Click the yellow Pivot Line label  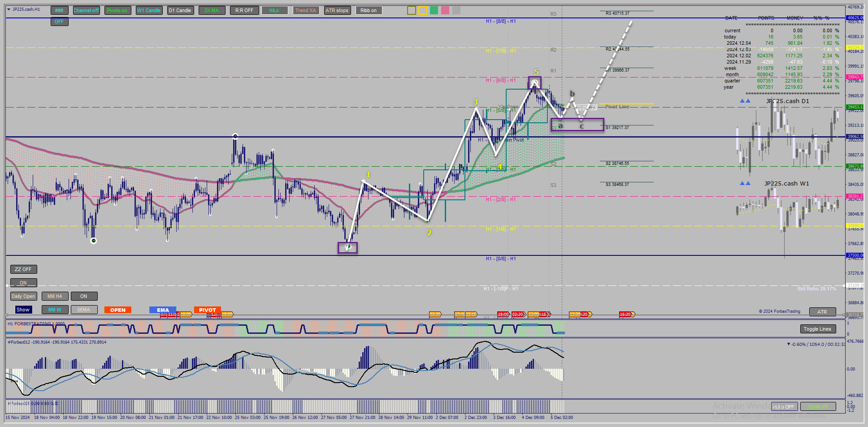617,107
